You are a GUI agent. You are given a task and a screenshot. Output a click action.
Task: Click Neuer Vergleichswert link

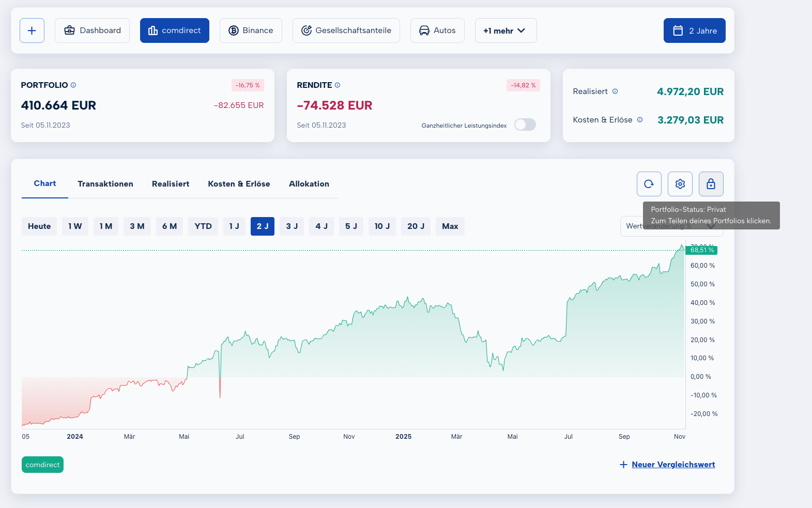pyautogui.click(x=672, y=465)
